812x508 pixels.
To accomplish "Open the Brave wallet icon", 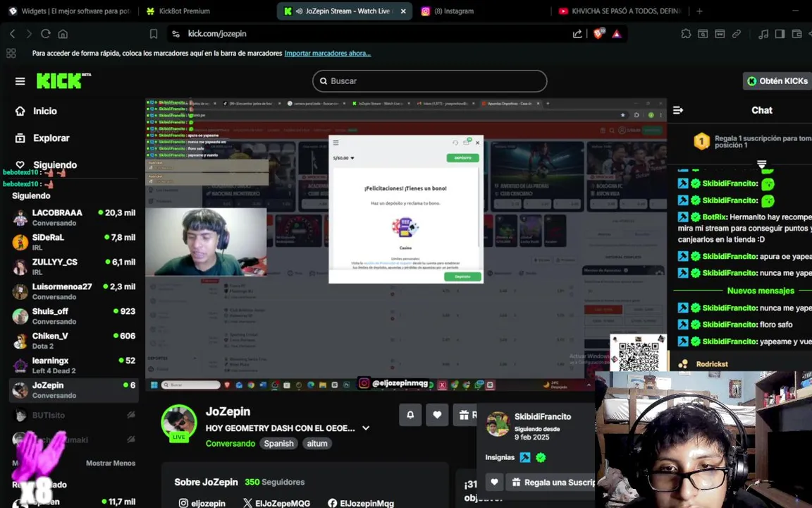I will (x=797, y=34).
